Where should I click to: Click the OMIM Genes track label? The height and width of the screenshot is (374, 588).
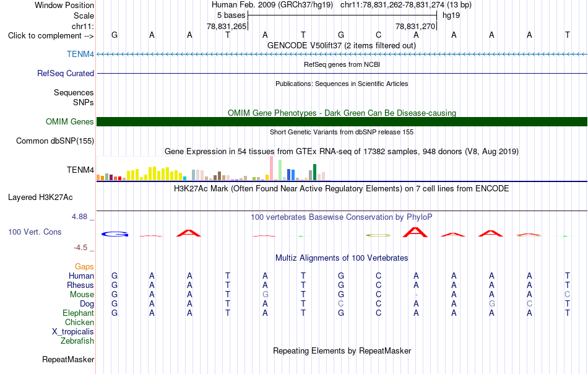click(x=69, y=121)
